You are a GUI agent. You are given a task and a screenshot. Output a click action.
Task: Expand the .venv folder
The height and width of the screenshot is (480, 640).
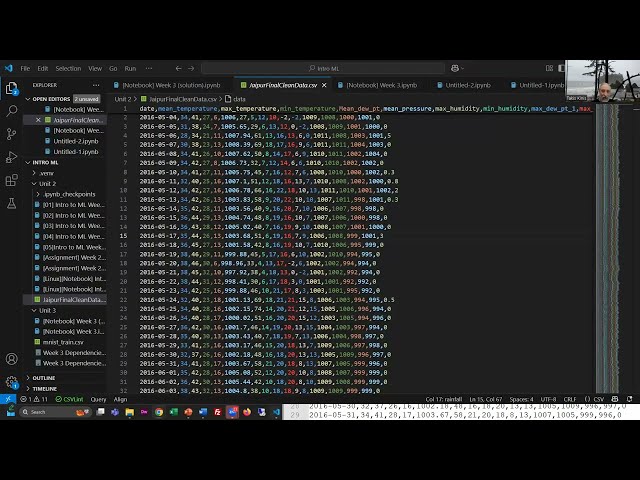coord(34,173)
